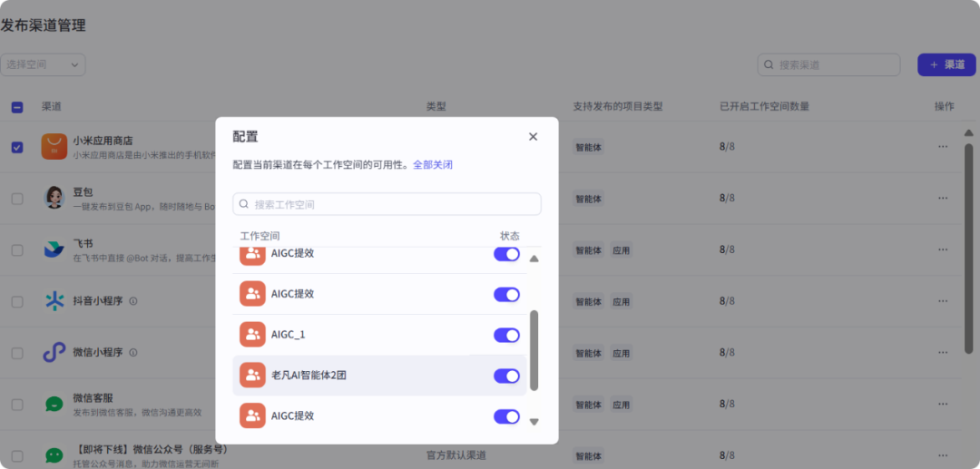Viewport: 980px width, 469px height.
Task: Open the 选择空间 dropdown
Action: 43,65
